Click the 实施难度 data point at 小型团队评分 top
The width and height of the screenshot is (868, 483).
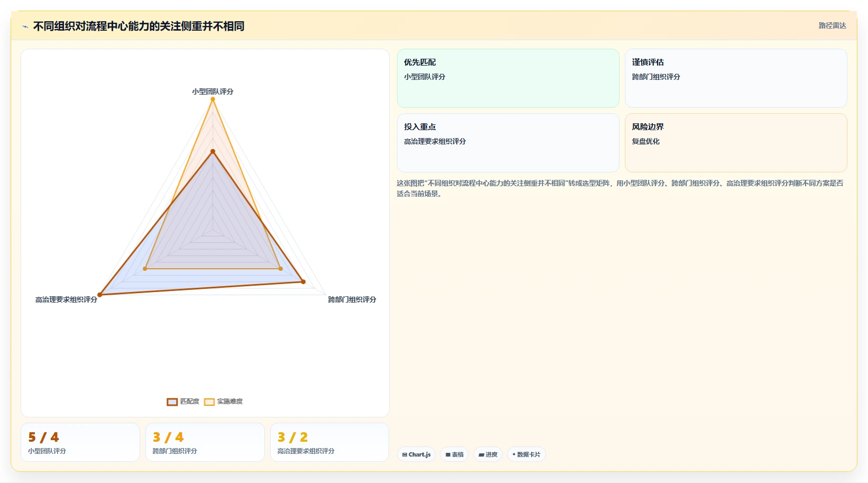[x=213, y=99]
